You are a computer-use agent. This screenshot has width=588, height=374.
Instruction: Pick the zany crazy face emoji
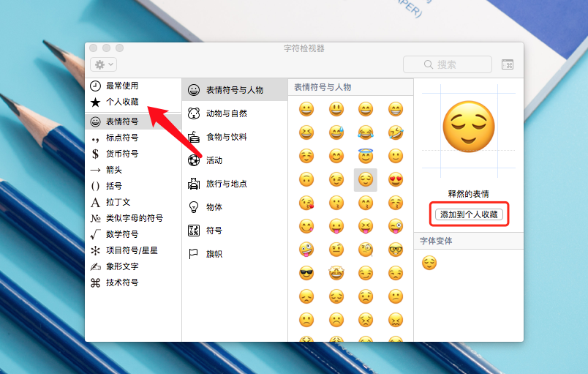tap(306, 250)
